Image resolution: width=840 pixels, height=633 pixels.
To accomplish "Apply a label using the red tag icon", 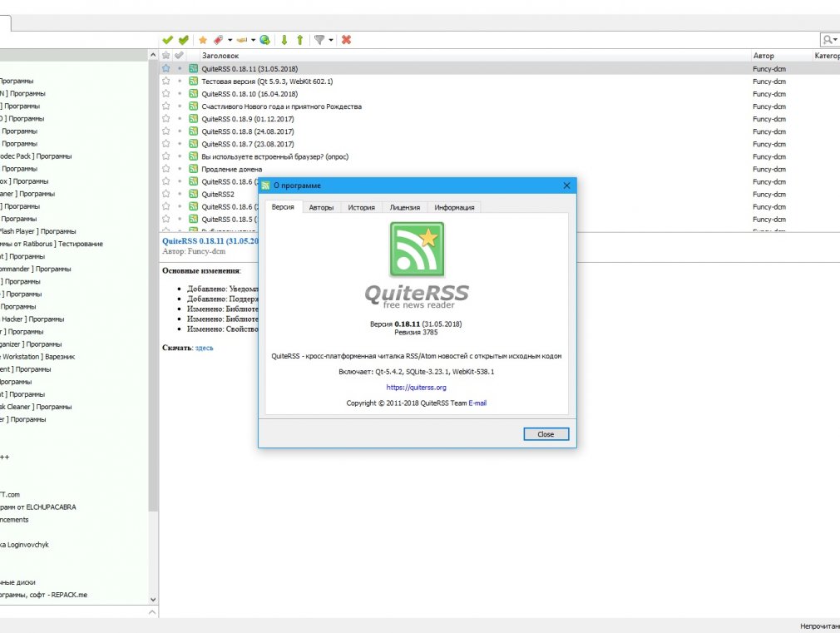I will tap(218, 40).
